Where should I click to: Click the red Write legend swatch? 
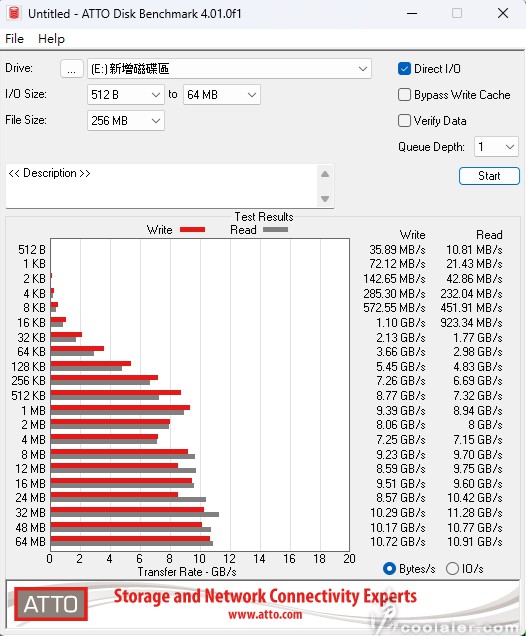[193, 230]
